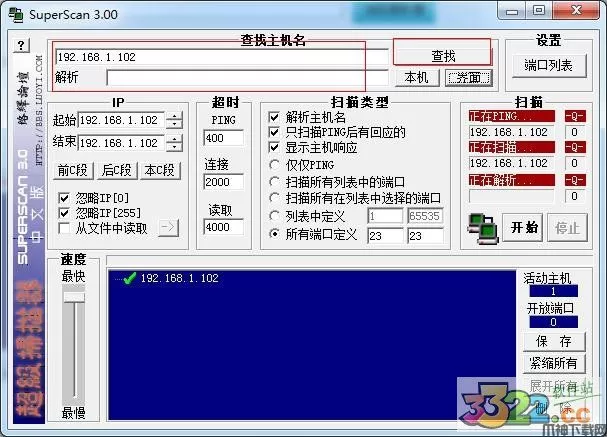Viewport: 607px width, 437px height.
Task: Click the 正在扫描 status label
Action: [x=511, y=147]
